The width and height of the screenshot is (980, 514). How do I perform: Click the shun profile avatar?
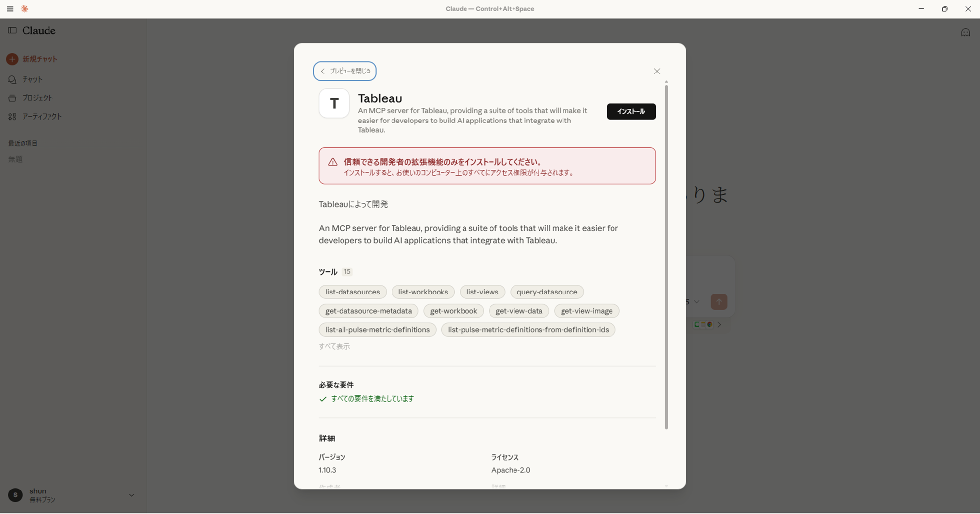[15, 495]
